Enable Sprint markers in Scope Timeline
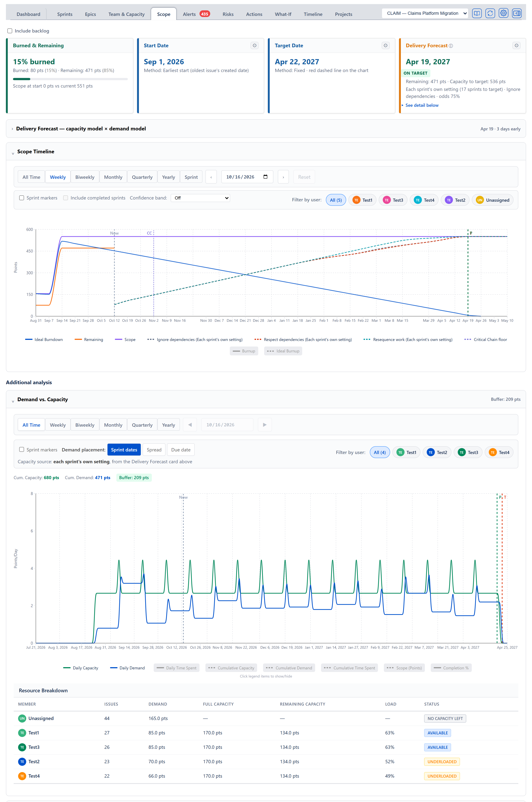This screenshot has height=802, width=532. pos(22,198)
